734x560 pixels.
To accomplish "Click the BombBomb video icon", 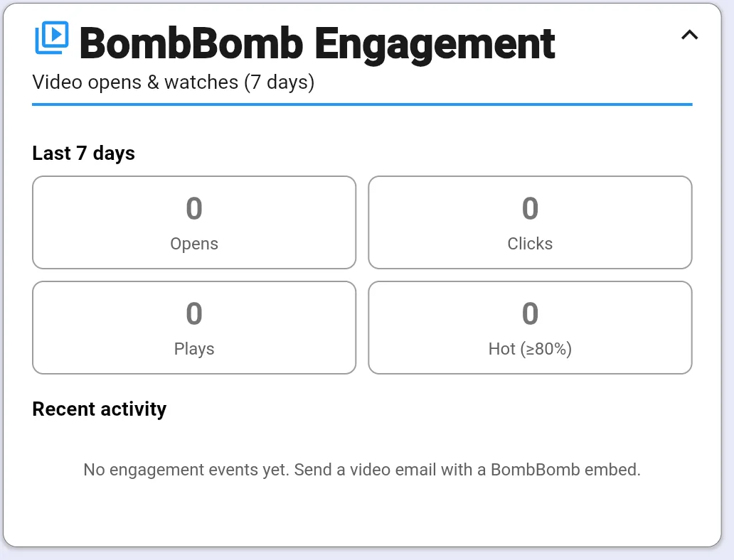I will pyautogui.click(x=52, y=38).
